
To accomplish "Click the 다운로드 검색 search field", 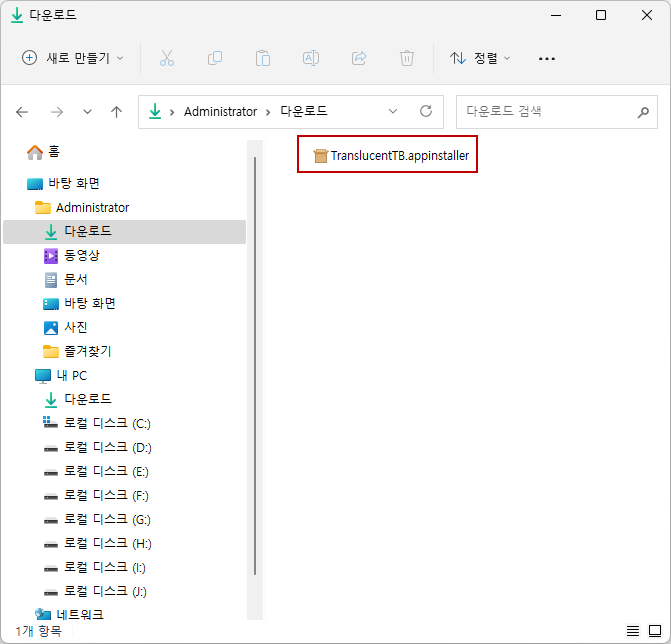I will click(557, 112).
